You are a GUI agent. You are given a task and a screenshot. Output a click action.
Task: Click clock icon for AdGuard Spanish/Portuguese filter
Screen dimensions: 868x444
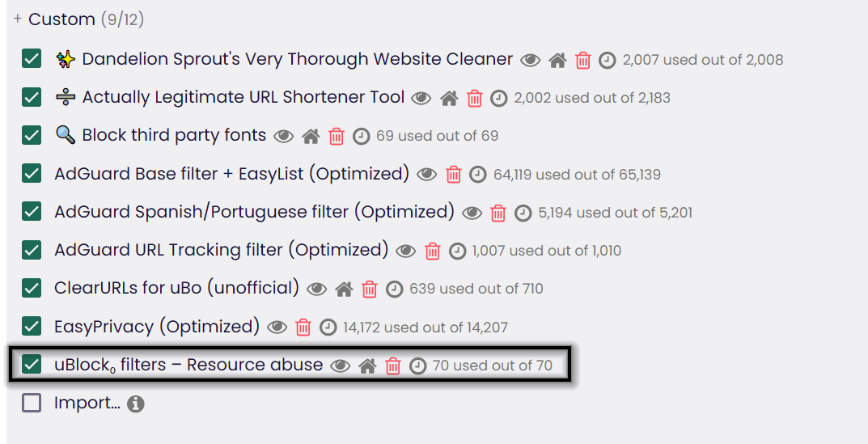click(x=523, y=213)
